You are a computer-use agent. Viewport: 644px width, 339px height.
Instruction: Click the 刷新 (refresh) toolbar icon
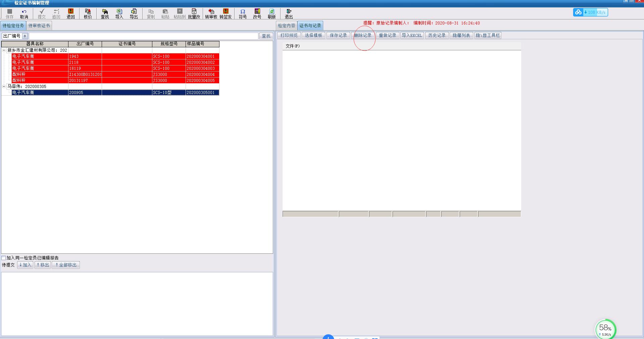(271, 14)
